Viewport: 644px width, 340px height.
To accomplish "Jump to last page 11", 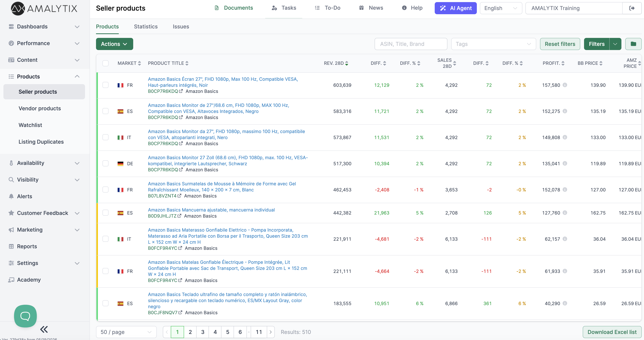I will pyautogui.click(x=259, y=332).
